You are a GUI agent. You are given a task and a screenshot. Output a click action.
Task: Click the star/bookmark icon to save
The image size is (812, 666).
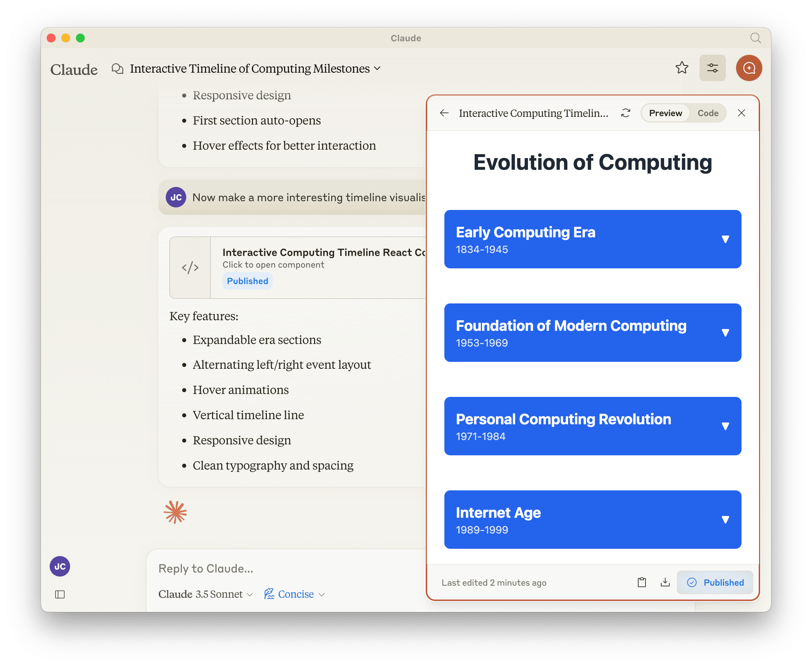[x=681, y=68]
